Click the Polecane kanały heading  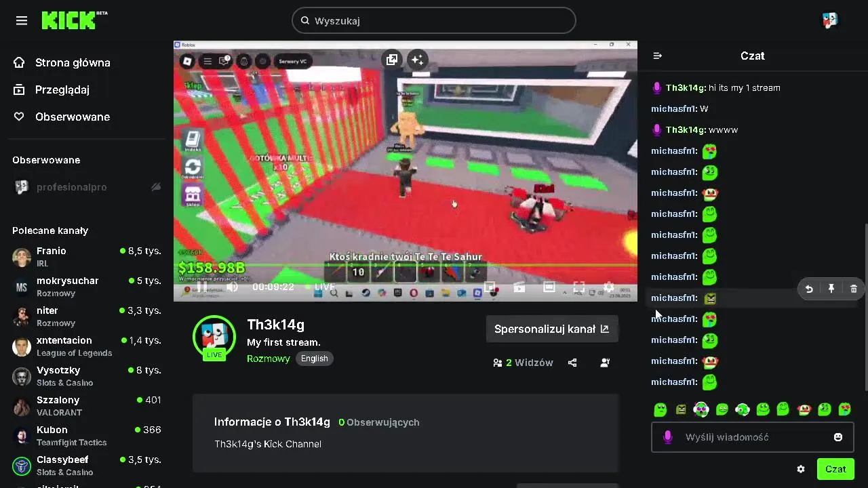[x=50, y=230]
